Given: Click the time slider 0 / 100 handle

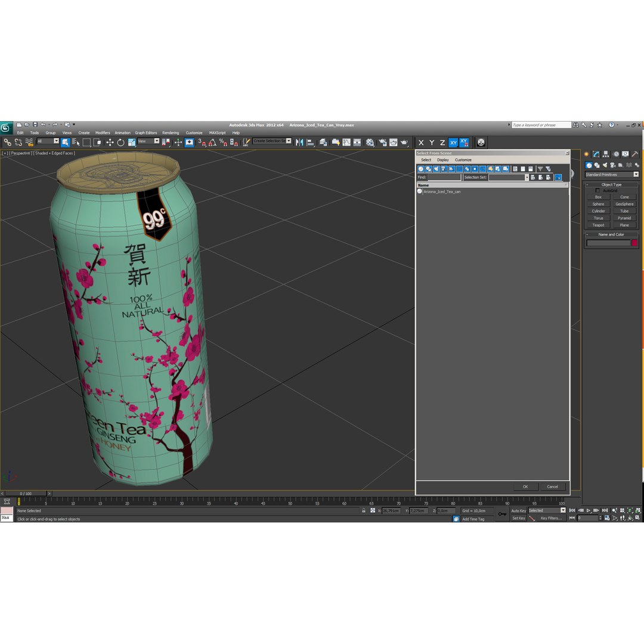Looking at the screenshot, I should (x=26, y=494).
